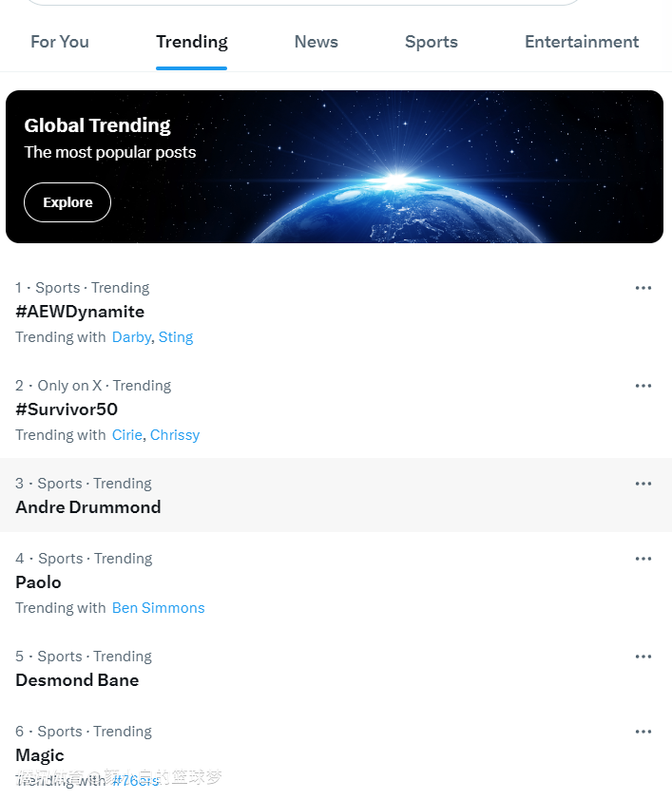Open the Darby related trend link
Image resolution: width=672 pixels, height=800 pixels.
tap(131, 337)
